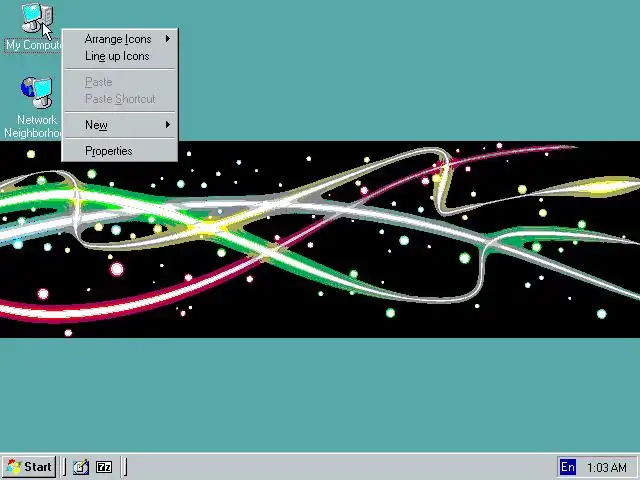Click the grayed Paste menu entry
This screenshot has width=640, height=480.
(x=120, y=82)
